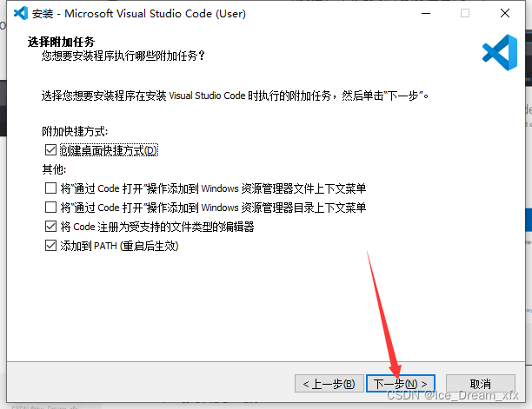Click the installer window title text
This screenshot has width=532, height=409.
pos(139,14)
